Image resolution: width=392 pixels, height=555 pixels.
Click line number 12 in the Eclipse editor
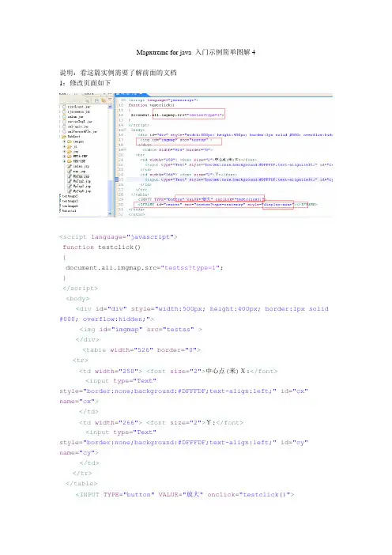[x=121, y=115]
